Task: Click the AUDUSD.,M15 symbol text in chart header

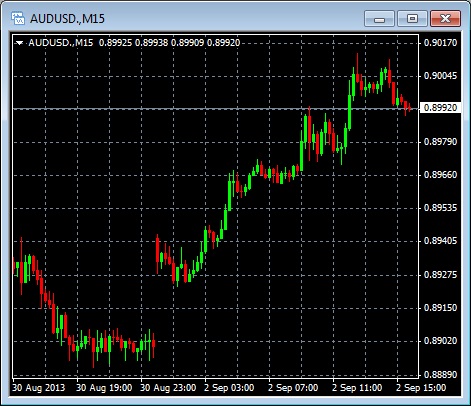Action: pos(61,43)
